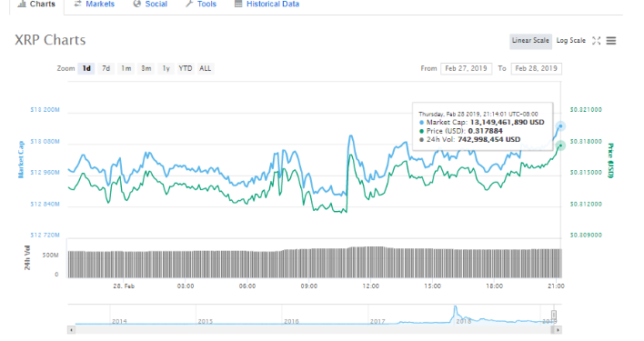
Task: Open the Historical Data tab
Action: [267, 5]
